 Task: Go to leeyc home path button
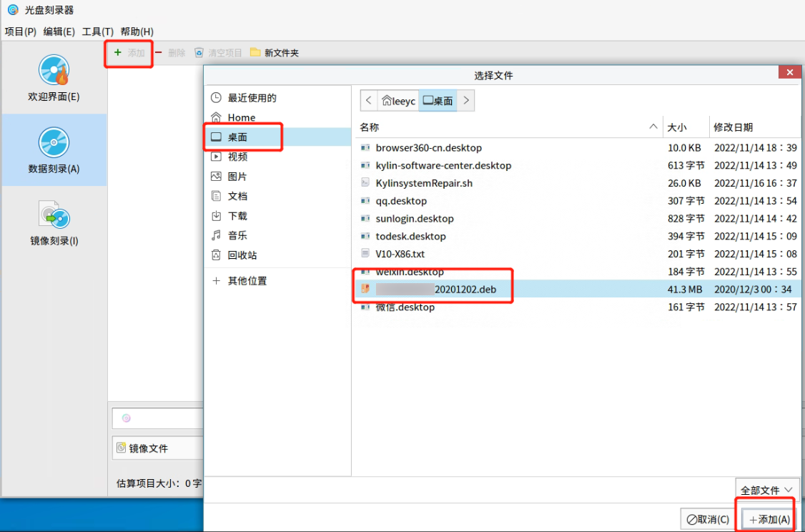coord(398,101)
